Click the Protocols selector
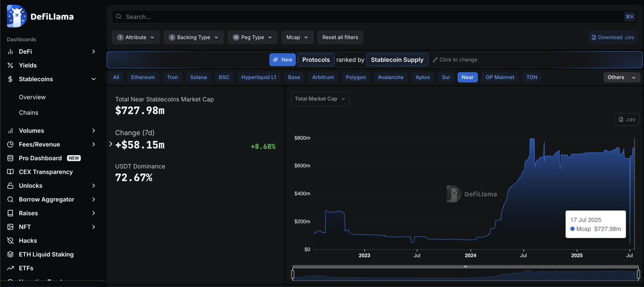Image resolution: width=644 pixels, height=287 pixels. (x=316, y=60)
